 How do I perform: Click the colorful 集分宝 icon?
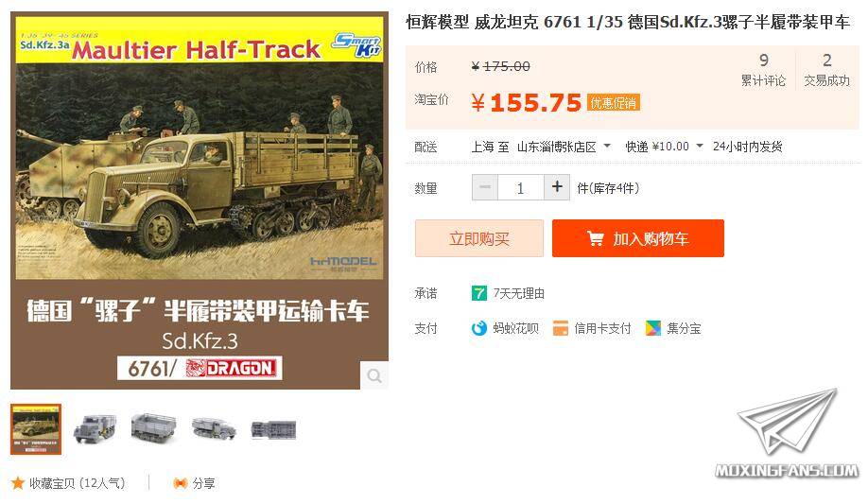point(653,328)
